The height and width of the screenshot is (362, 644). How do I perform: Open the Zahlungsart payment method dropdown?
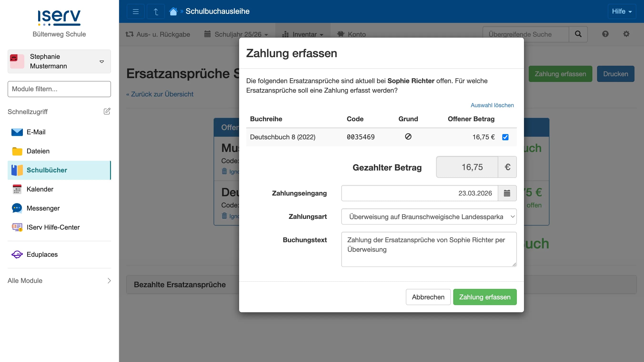pyautogui.click(x=428, y=216)
